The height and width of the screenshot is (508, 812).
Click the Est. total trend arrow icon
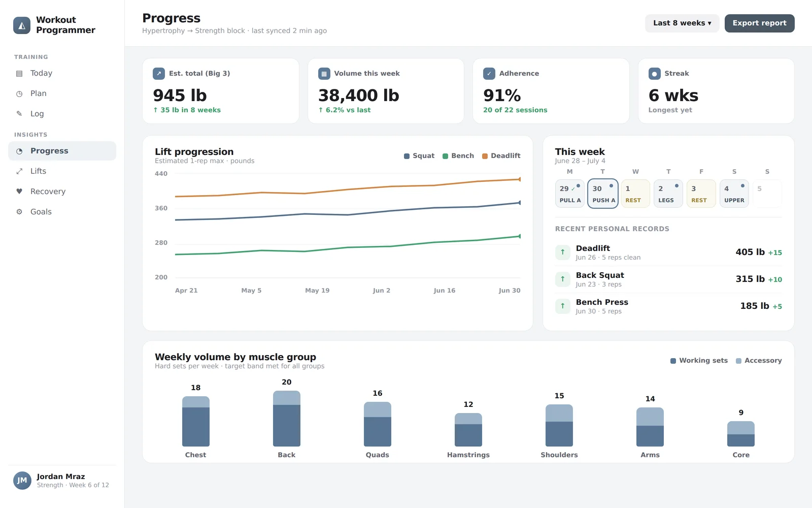click(x=159, y=74)
